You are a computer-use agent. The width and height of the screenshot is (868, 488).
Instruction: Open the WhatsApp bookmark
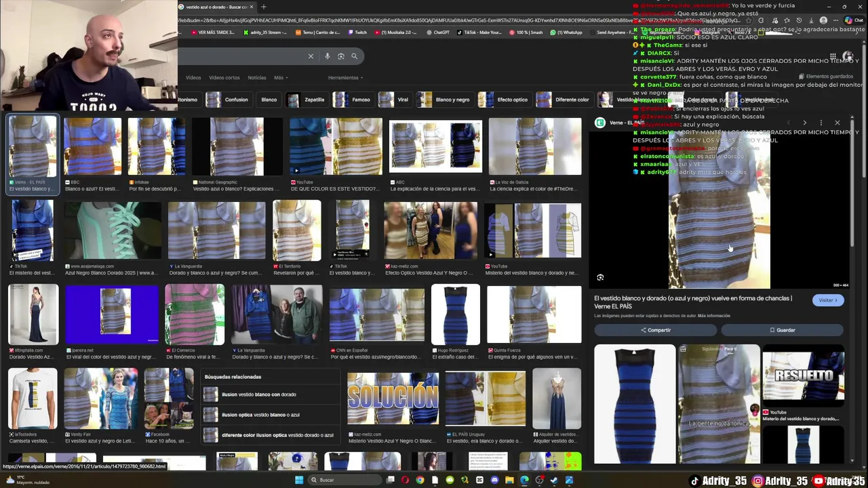tap(566, 32)
